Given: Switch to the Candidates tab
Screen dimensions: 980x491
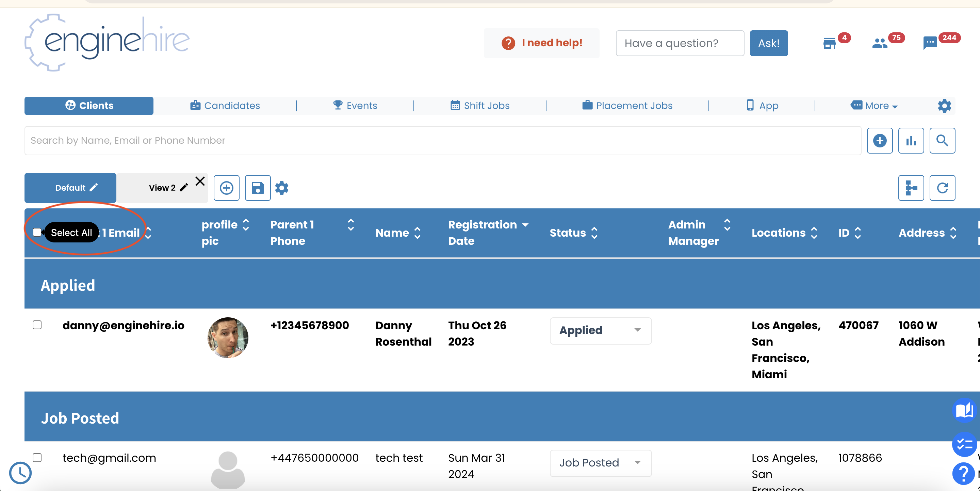Looking at the screenshot, I should pyautogui.click(x=225, y=106).
